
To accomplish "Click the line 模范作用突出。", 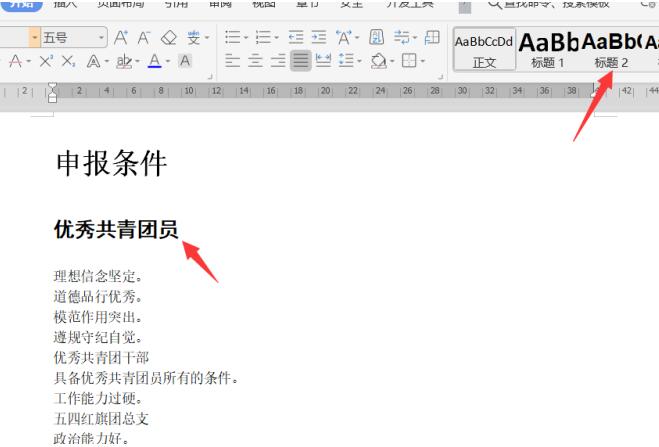I will click(98, 317).
